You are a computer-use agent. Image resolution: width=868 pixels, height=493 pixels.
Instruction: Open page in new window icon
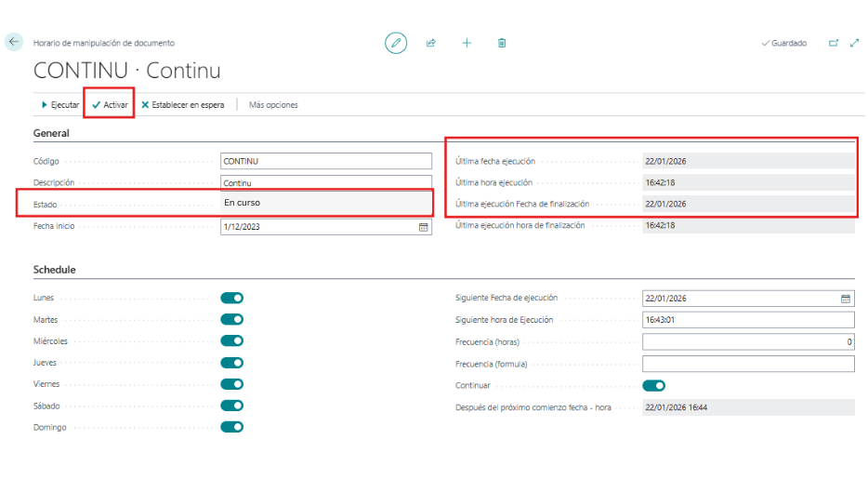834,43
